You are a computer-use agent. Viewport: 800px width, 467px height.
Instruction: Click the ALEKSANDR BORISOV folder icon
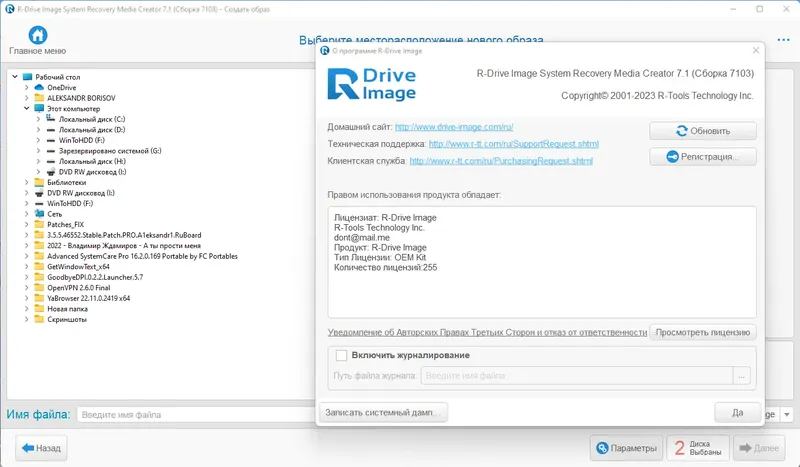pos(39,97)
